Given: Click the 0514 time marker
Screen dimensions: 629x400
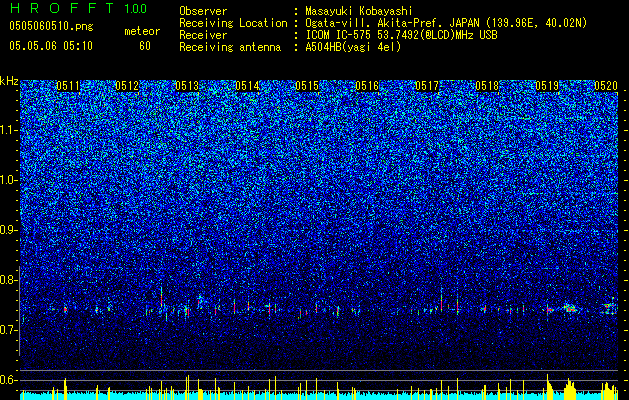Looking at the screenshot, I should point(247,86).
